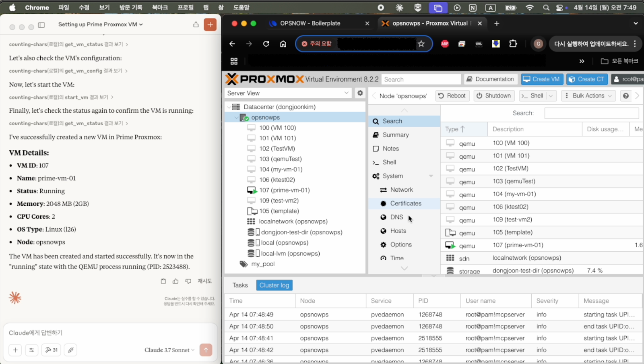
Task: Click the 재시도 retry button
Action: (204, 281)
